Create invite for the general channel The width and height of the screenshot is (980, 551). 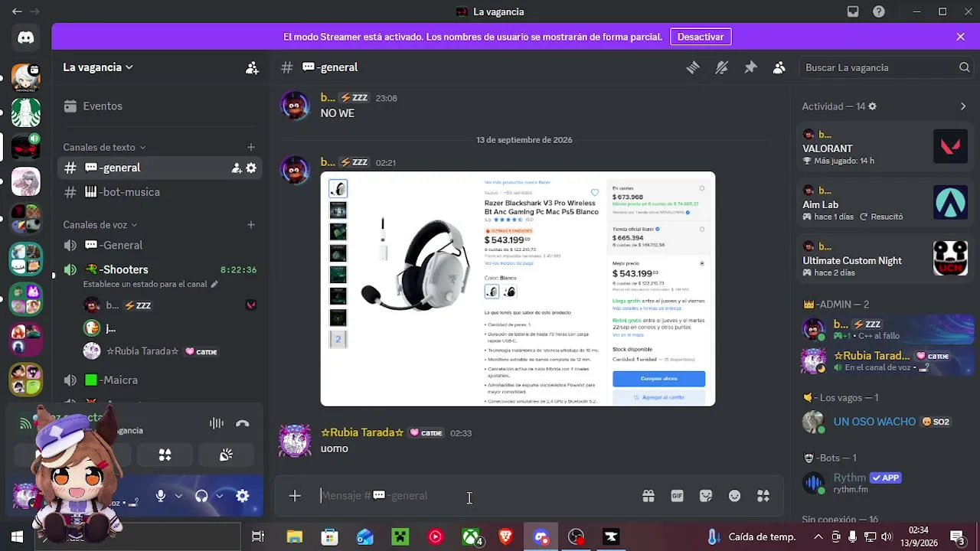237,168
